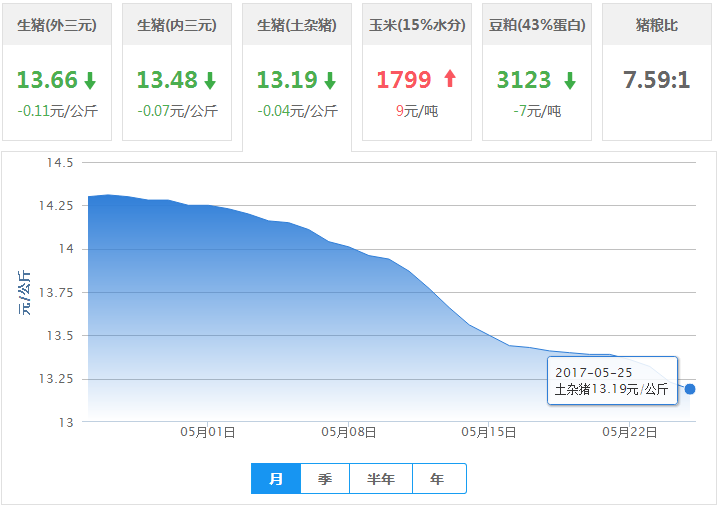Change chart range to 半年
Image resolution: width=722 pixels, height=511 pixels.
(381, 479)
